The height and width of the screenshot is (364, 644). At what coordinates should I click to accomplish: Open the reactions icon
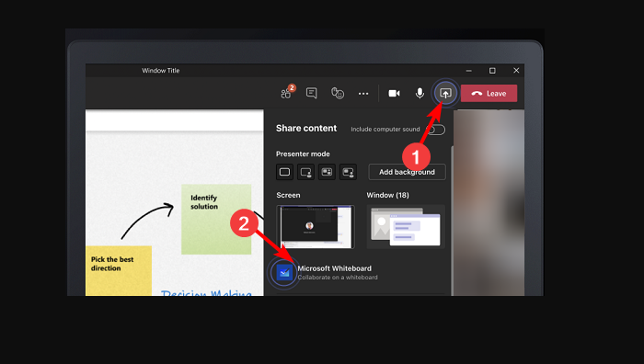coord(338,93)
